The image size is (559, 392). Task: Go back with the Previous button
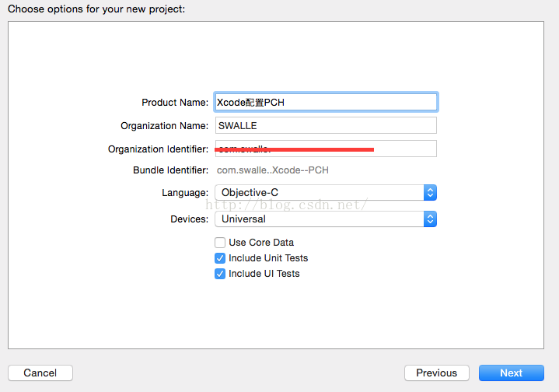[437, 373]
